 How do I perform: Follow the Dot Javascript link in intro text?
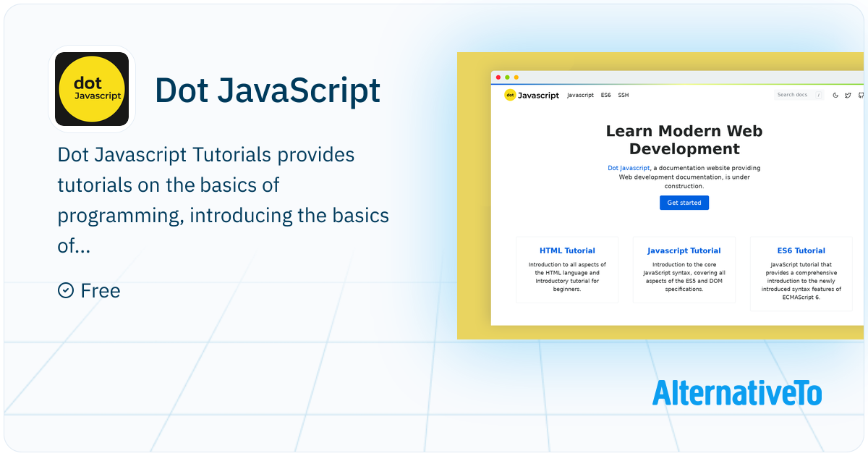tap(629, 168)
